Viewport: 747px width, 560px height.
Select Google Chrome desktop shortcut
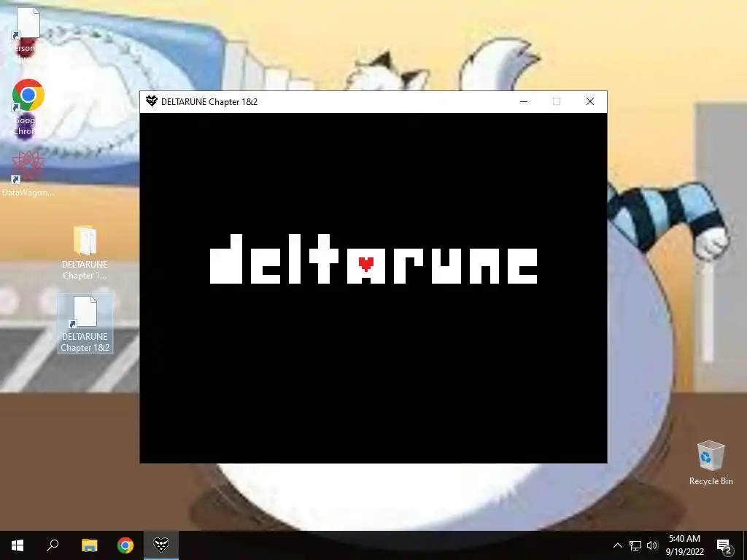click(27, 108)
